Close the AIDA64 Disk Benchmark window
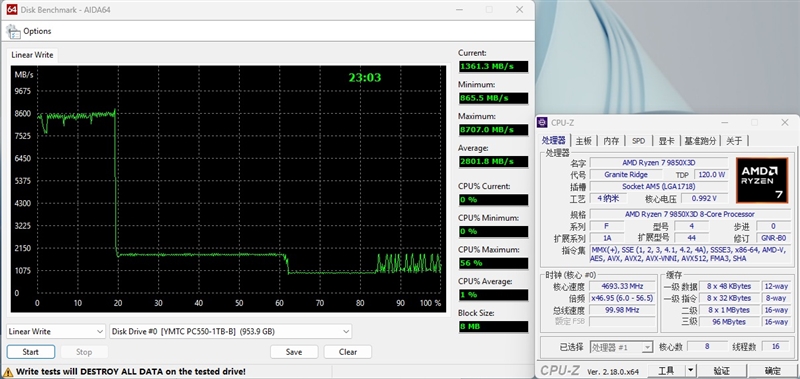This screenshot has width=800, height=379. coord(519,9)
